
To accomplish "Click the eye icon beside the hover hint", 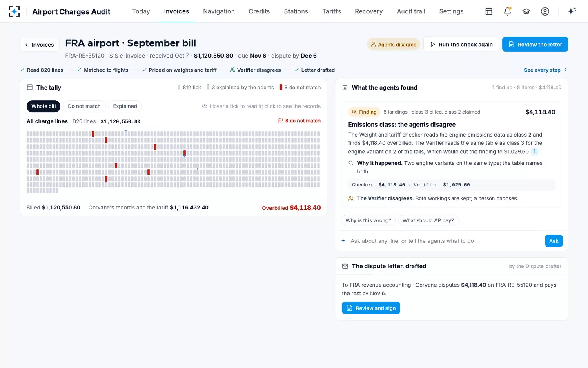I will tap(205, 106).
